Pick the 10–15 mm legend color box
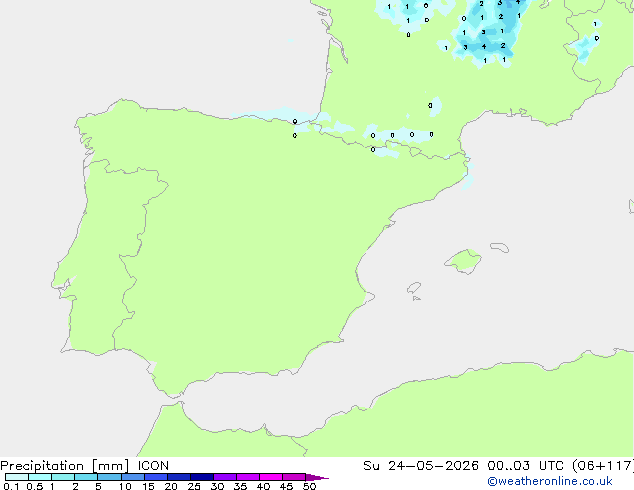 click(x=133, y=477)
